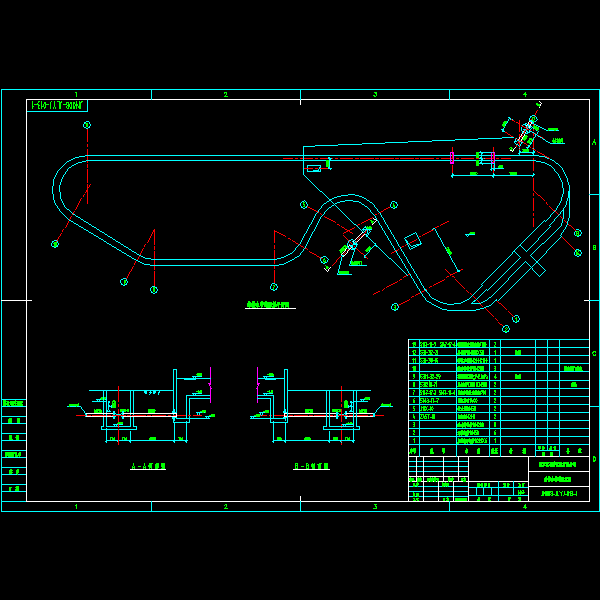The height and width of the screenshot is (600, 600).
Task: Click the mirrored drawing number box in the corner
Action: pos(57,106)
